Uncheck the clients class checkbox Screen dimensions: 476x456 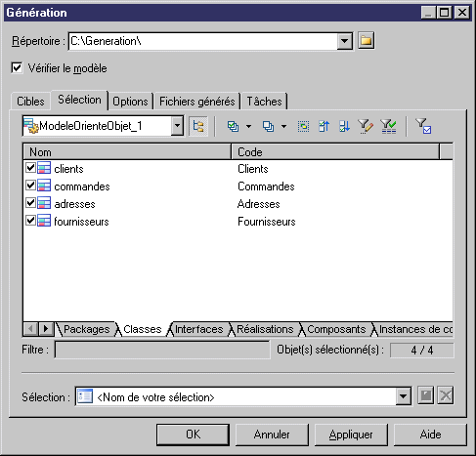click(30, 168)
